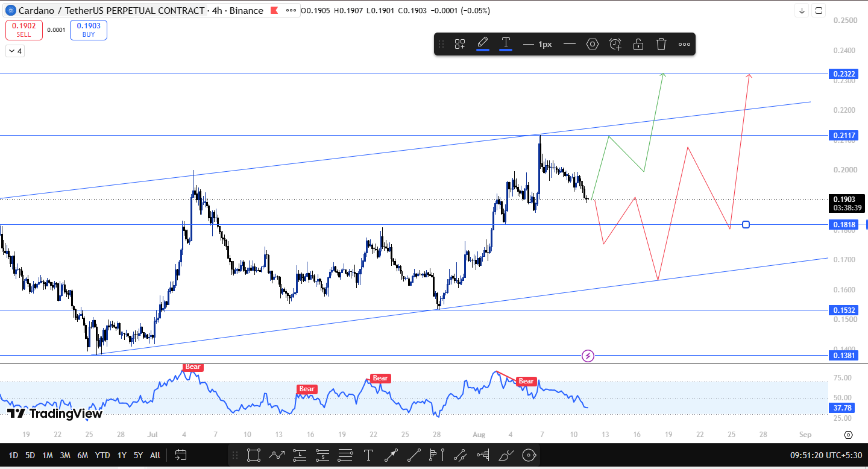
Task: Change text color with T icon
Action: [x=506, y=43]
